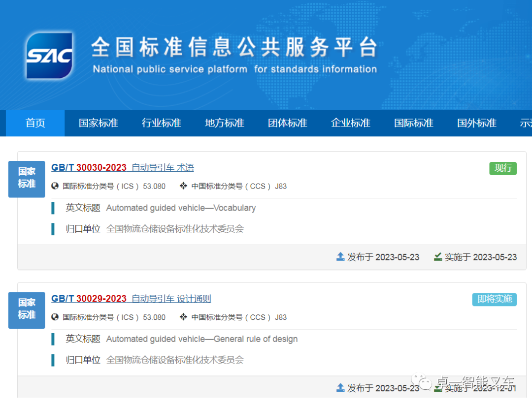Open GB/T 30030-2023 自动导引车 术语 link
The width and height of the screenshot is (532, 406).
(123, 168)
